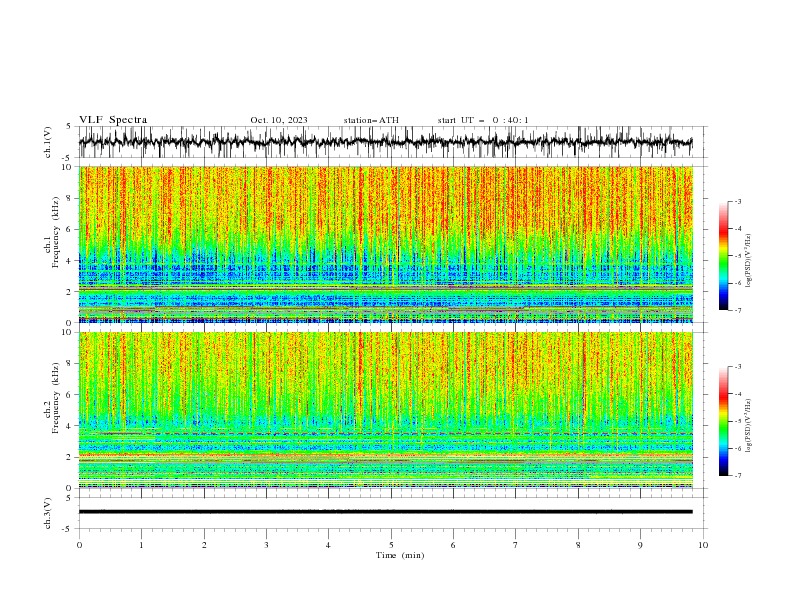Click the thick black ch.3 voltage trace
This screenshot has height=612, width=792.
tap(385, 512)
